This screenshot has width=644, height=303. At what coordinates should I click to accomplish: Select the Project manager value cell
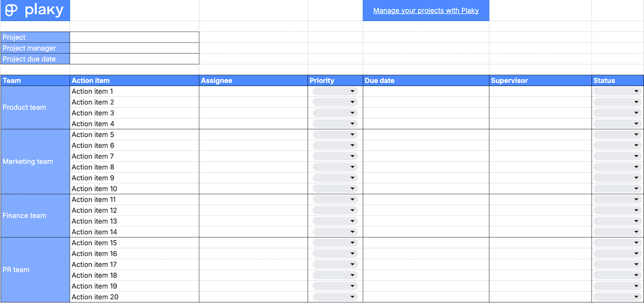(134, 48)
